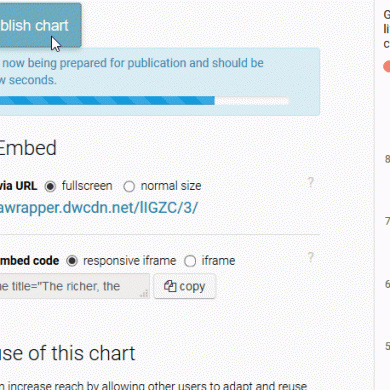Image resolution: width=390 pixels, height=390 pixels.
Task: Click the red dot in chart preview
Action: pyautogui.click(x=387, y=66)
